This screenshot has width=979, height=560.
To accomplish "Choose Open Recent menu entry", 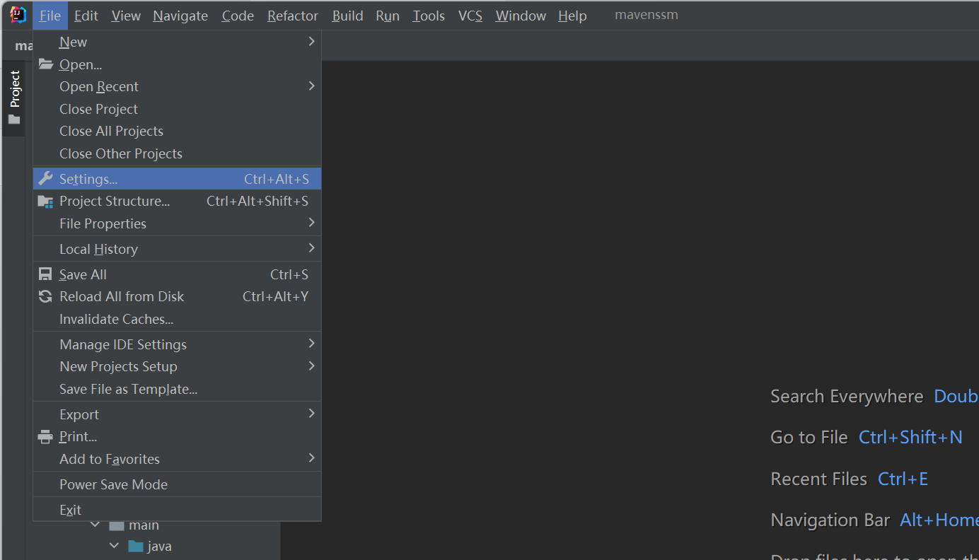I will coord(177,86).
